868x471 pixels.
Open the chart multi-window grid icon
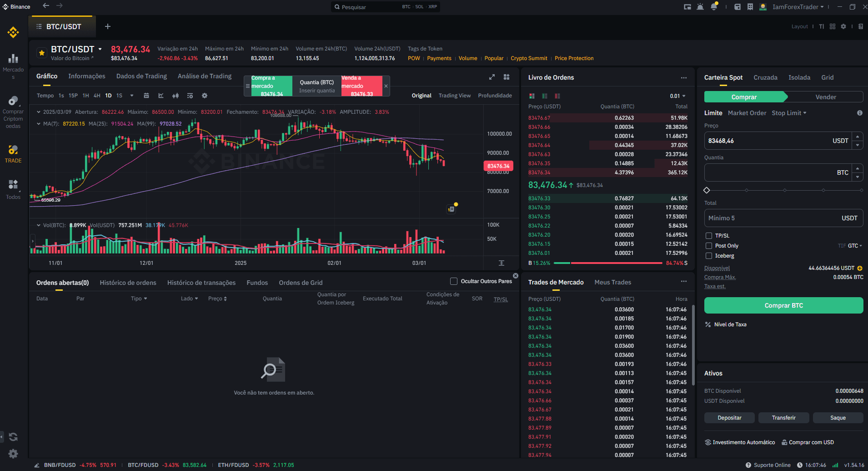[x=507, y=77]
